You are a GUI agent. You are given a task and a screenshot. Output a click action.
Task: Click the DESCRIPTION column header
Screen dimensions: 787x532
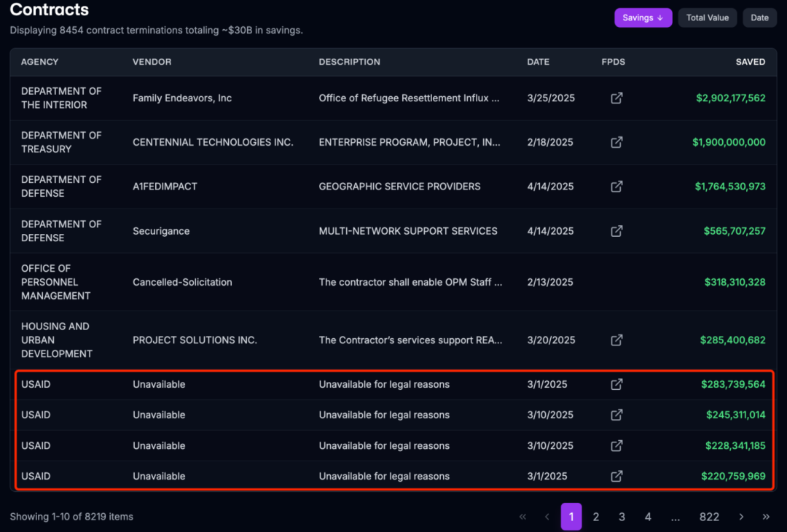(x=349, y=62)
